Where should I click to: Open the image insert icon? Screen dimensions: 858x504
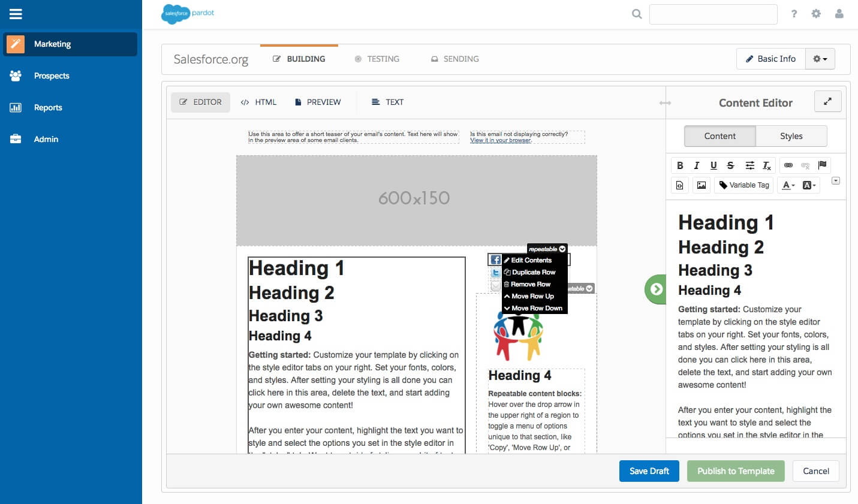click(x=701, y=185)
